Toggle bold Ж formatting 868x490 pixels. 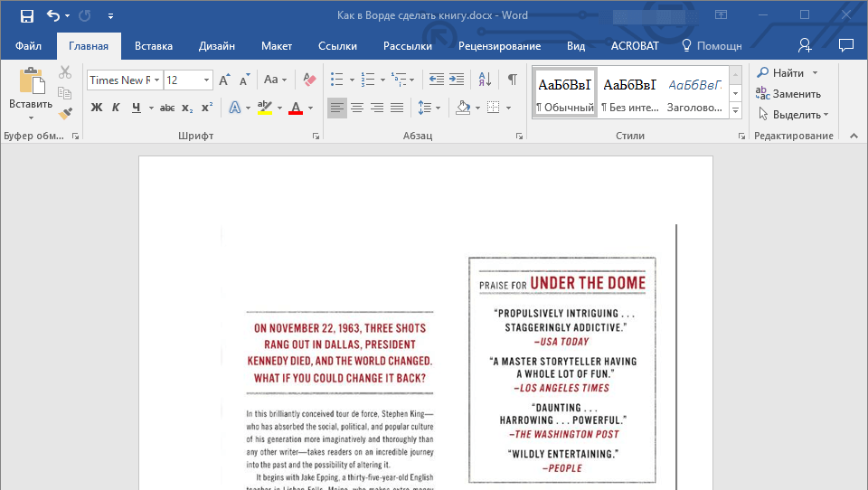tap(97, 108)
